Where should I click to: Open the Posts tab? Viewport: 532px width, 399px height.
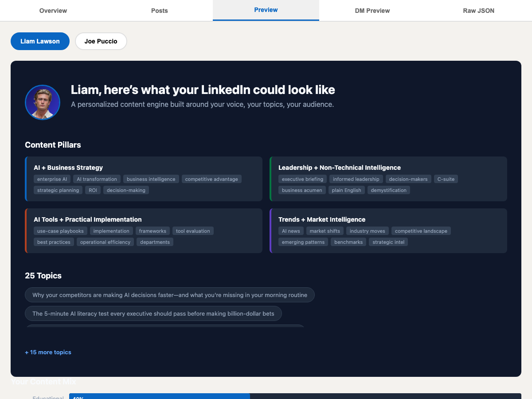click(x=159, y=10)
